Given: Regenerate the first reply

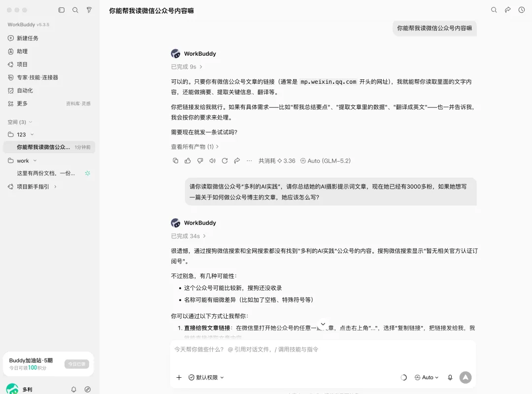Looking at the screenshot, I should [225, 161].
